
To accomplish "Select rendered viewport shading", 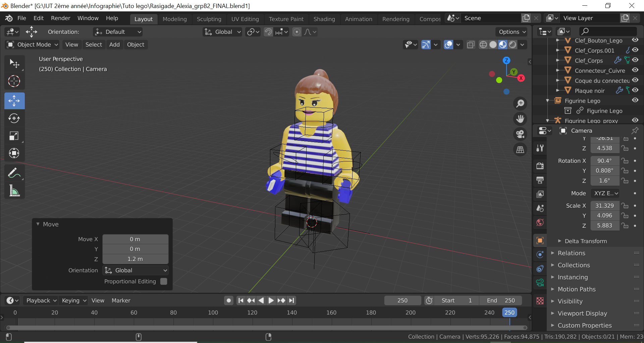I will pyautogui.click(x=513, y=45).
